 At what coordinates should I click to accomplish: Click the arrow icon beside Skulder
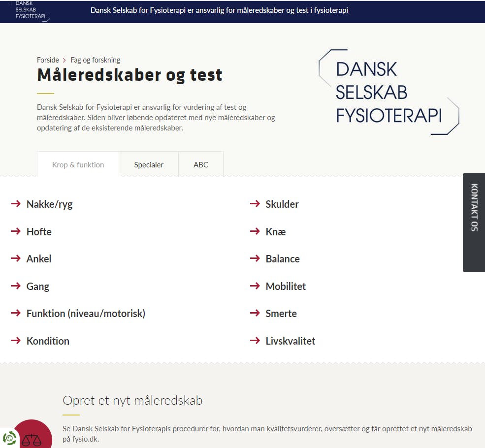coord(255,204)
